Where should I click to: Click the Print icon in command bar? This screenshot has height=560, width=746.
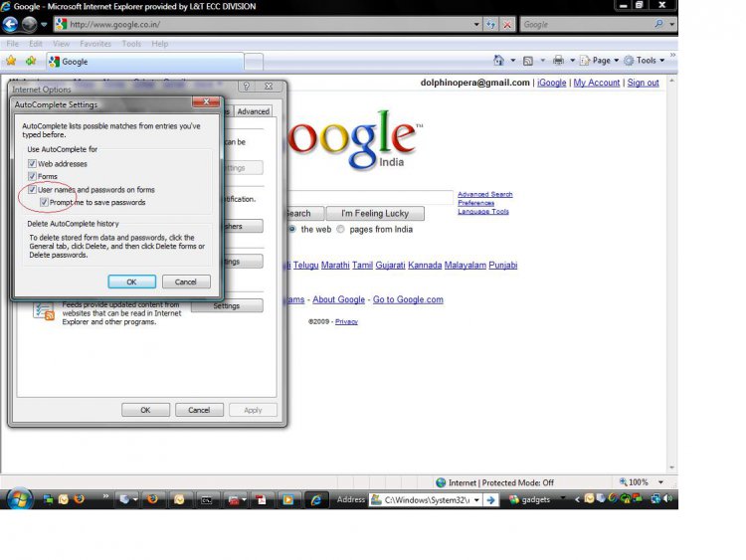coord(559,61)
